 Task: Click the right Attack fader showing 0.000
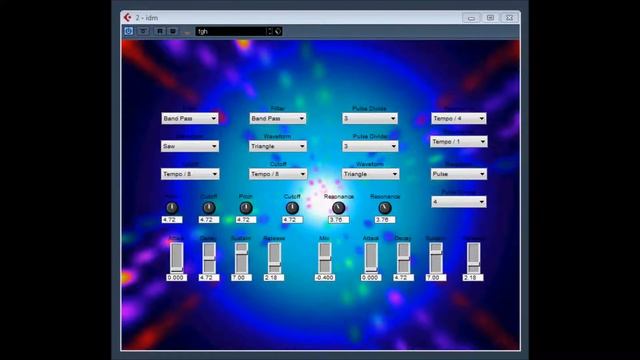pos(371,258)
